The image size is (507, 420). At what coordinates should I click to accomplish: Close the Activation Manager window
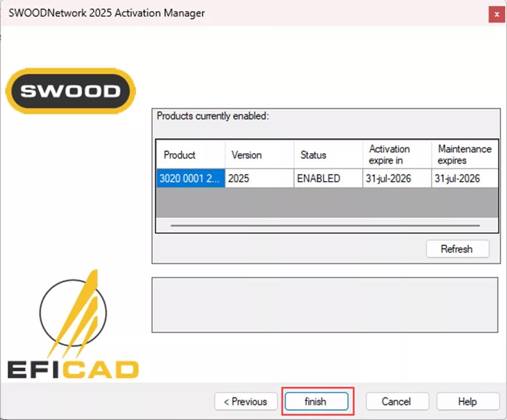497,13
